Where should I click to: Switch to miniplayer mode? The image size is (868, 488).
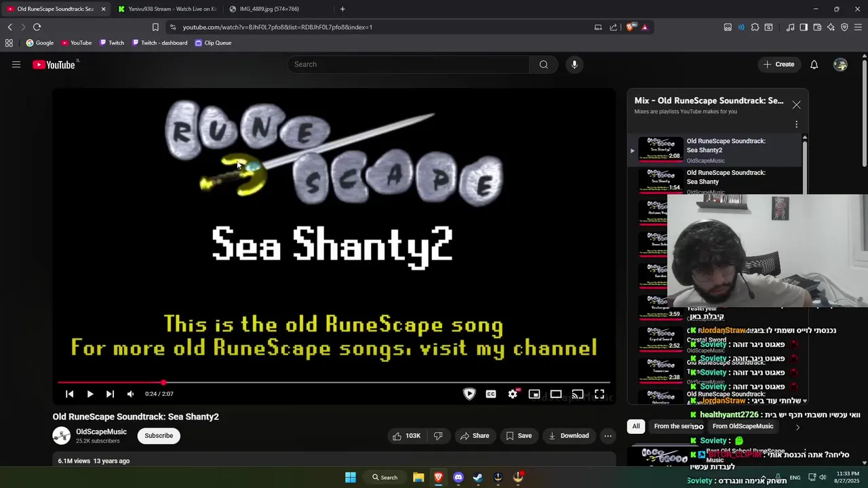tap(534, 394)
